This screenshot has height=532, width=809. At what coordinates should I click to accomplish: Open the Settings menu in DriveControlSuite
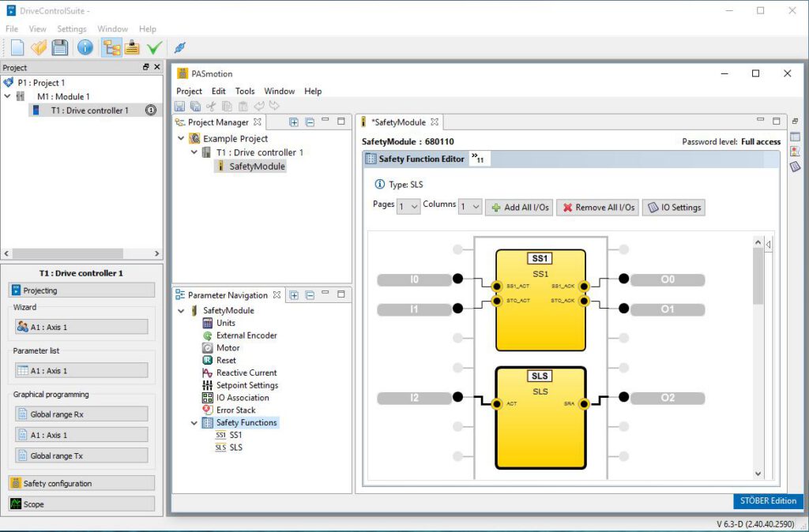tap(72, 29)
